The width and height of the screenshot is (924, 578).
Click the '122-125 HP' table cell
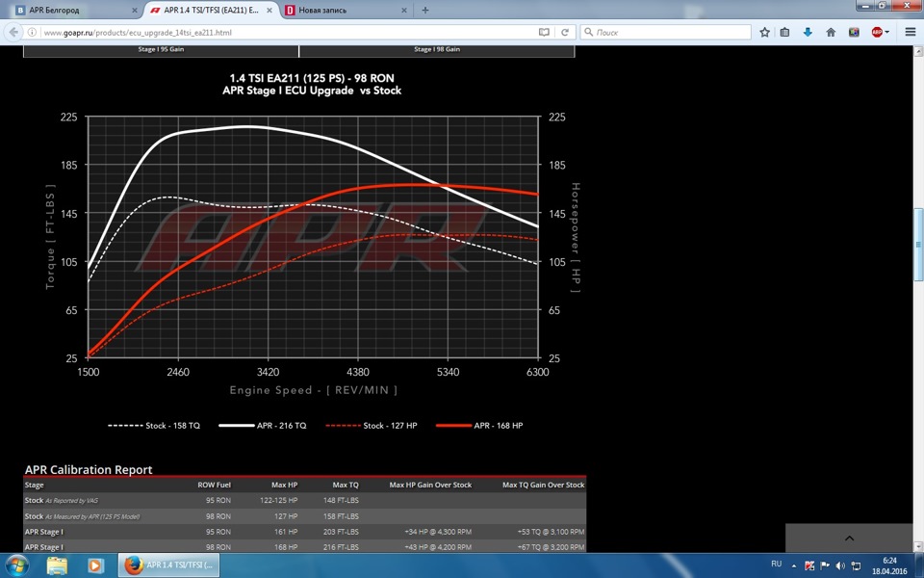pos(279,500)
